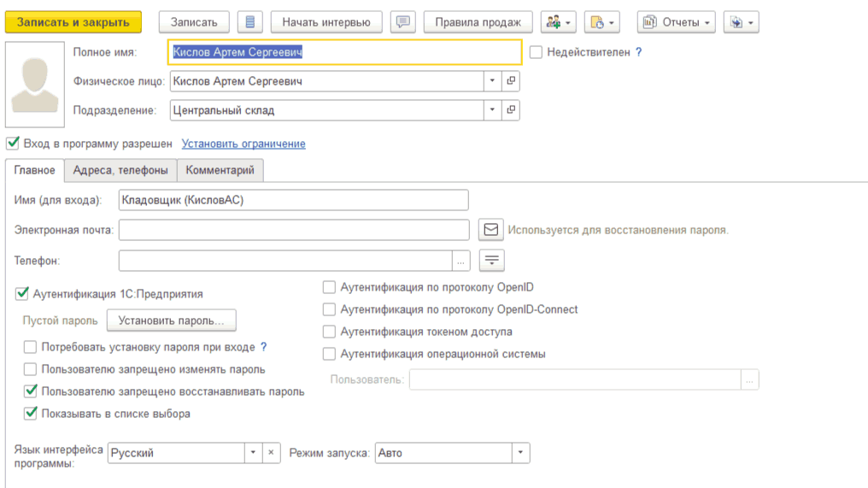The height and width of the screenshot is (488, 868).
Task: Click Начать интервью button
Action: pos(326,22)
